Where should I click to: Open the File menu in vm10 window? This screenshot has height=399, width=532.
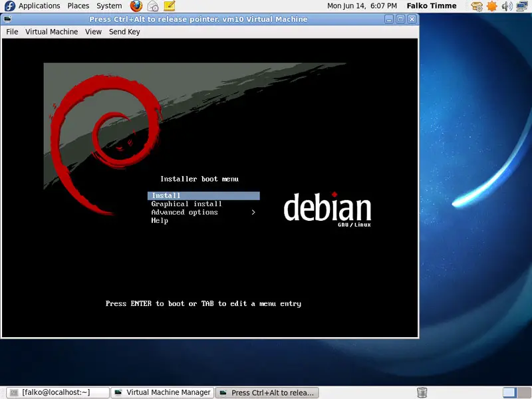pos(12,32)
